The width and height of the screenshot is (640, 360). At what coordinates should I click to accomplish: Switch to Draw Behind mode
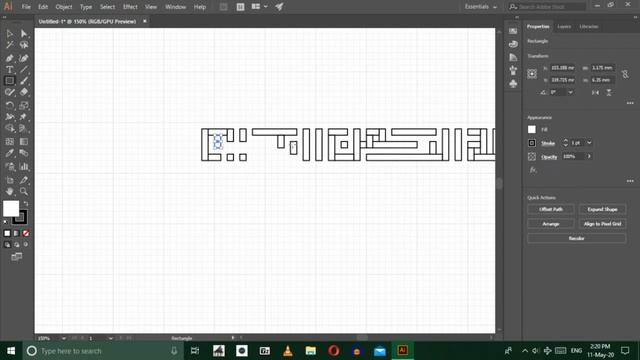coord(16,245)
